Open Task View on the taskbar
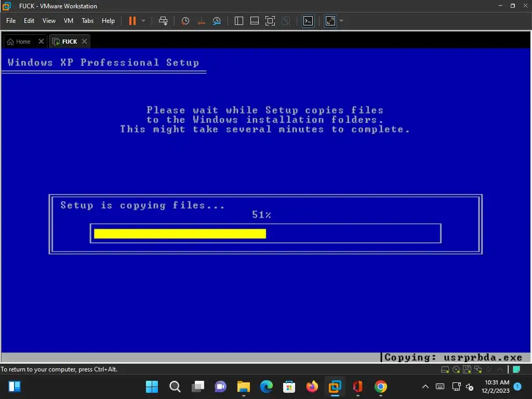The image size is (532, 399). click(198, 387)
